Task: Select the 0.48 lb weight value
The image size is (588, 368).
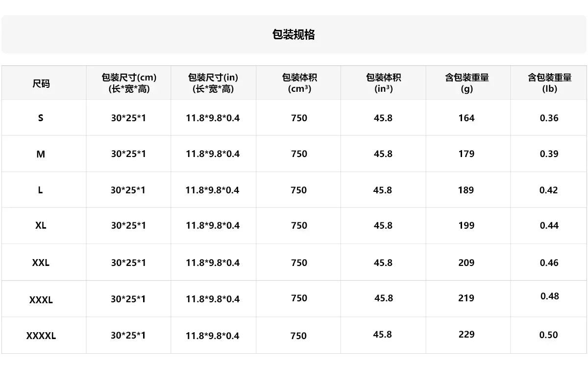Action: [549, 296]
